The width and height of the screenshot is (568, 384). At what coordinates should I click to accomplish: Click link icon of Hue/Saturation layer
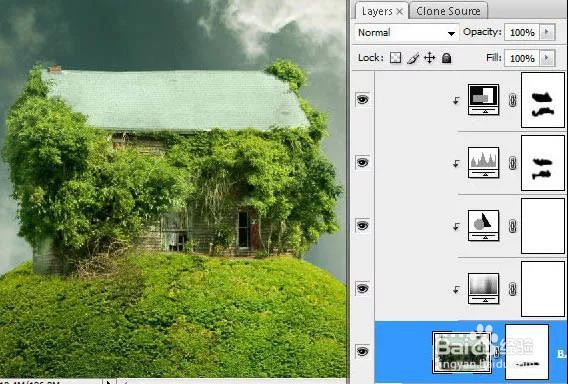512,226
